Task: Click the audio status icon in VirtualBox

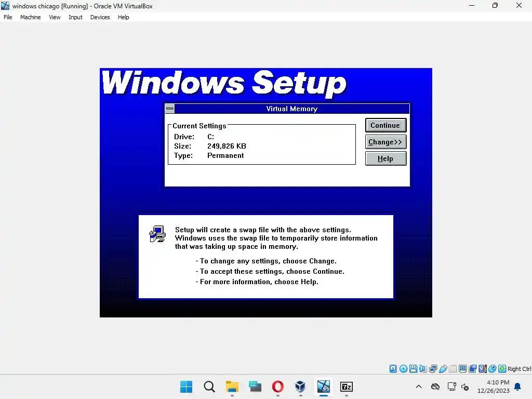Action: click(423, 369)
